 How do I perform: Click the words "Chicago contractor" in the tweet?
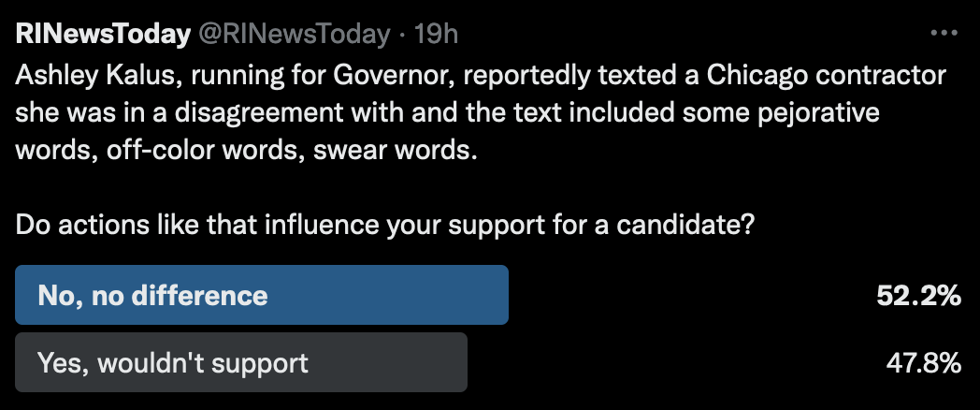(823, 75)
